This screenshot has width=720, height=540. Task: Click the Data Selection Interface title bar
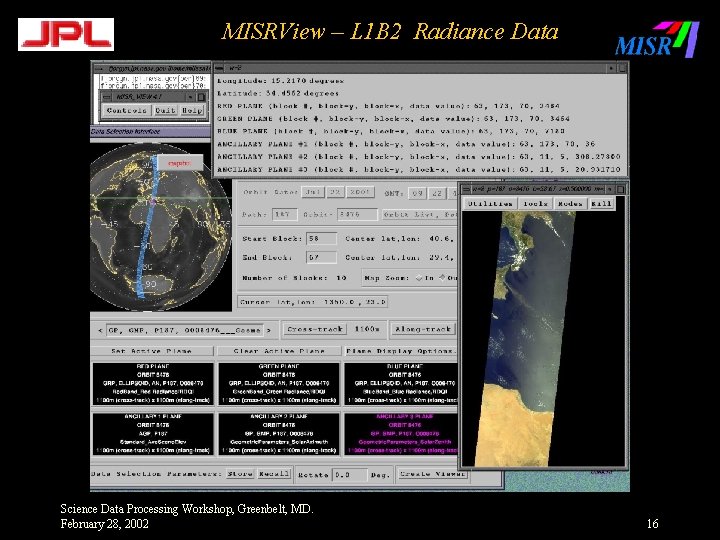150,132
